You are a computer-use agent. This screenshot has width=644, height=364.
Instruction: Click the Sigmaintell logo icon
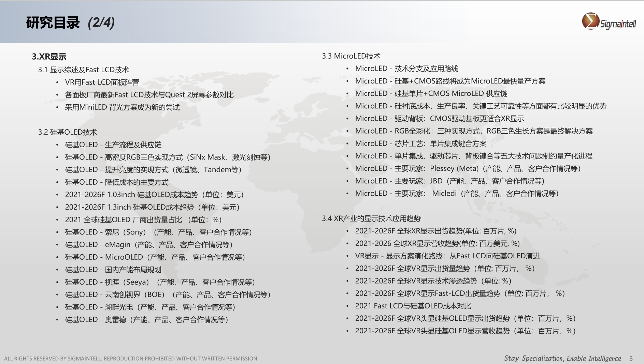(x=590, y=21)
